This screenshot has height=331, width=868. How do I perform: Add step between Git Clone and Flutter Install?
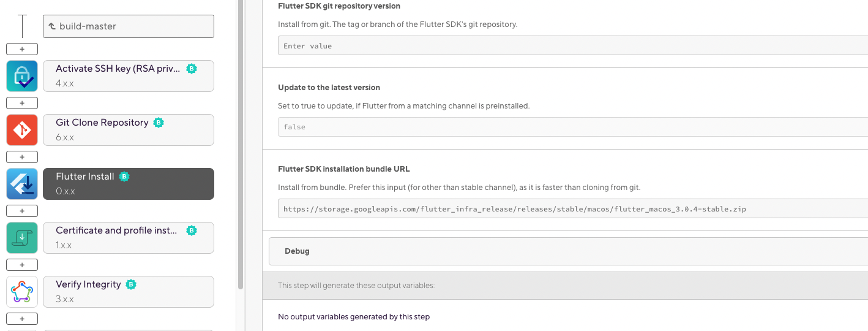tap(22, 157)
